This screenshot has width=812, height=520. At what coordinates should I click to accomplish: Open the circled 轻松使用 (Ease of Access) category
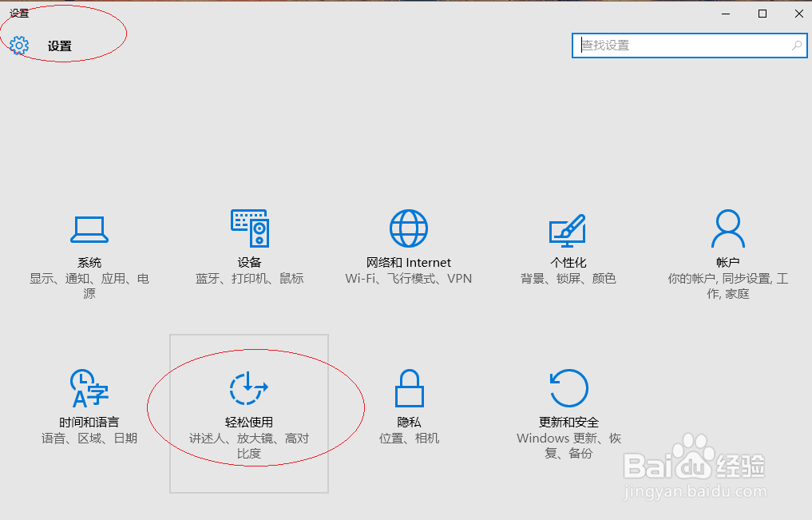click(249, 407)
